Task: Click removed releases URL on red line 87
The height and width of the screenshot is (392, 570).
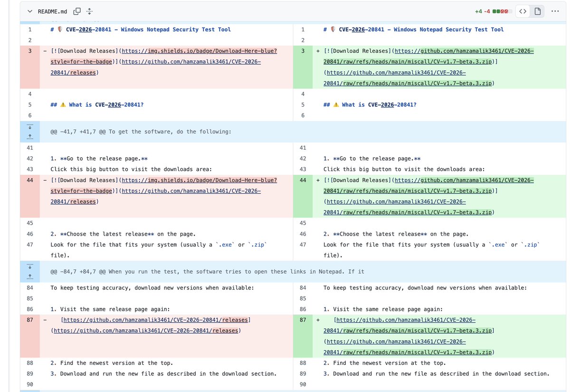Action: (155, 320)
